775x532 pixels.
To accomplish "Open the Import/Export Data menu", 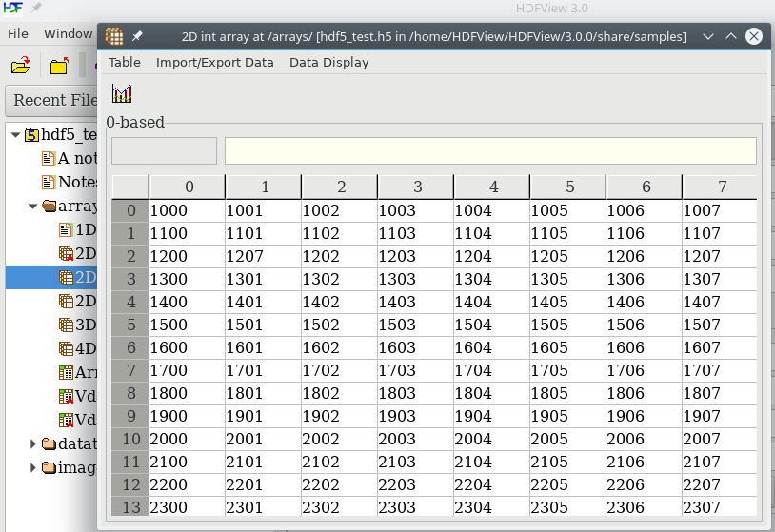I will tap(214, 62).
